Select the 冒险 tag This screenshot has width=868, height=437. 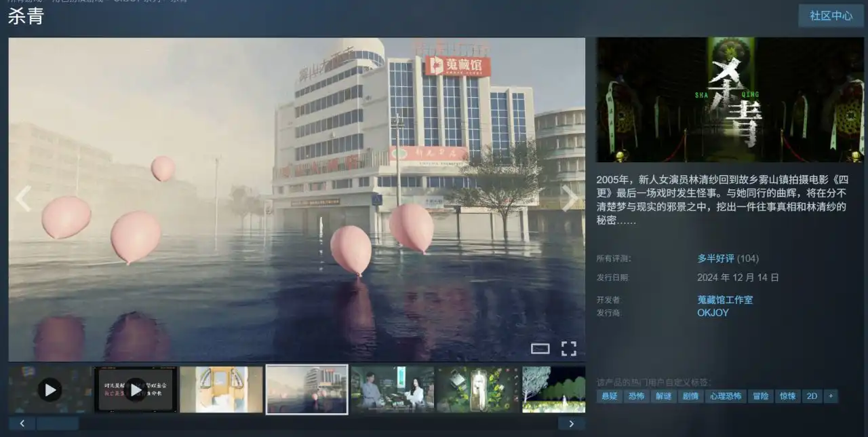(761, 396)
